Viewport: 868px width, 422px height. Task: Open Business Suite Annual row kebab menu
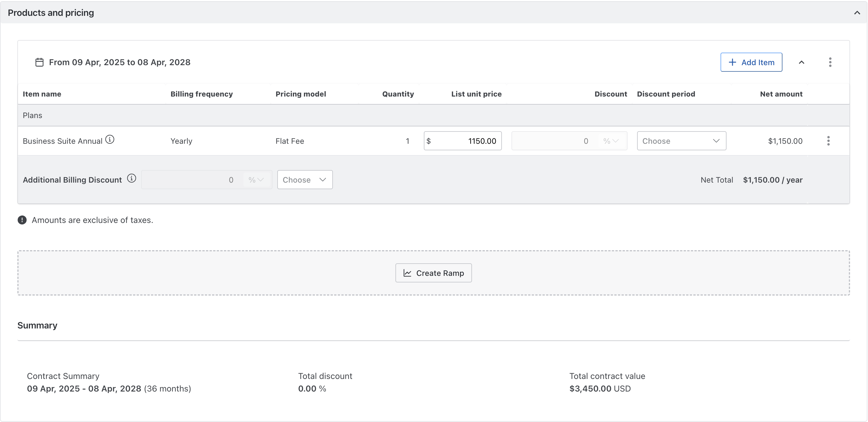[x=828, y=141]
